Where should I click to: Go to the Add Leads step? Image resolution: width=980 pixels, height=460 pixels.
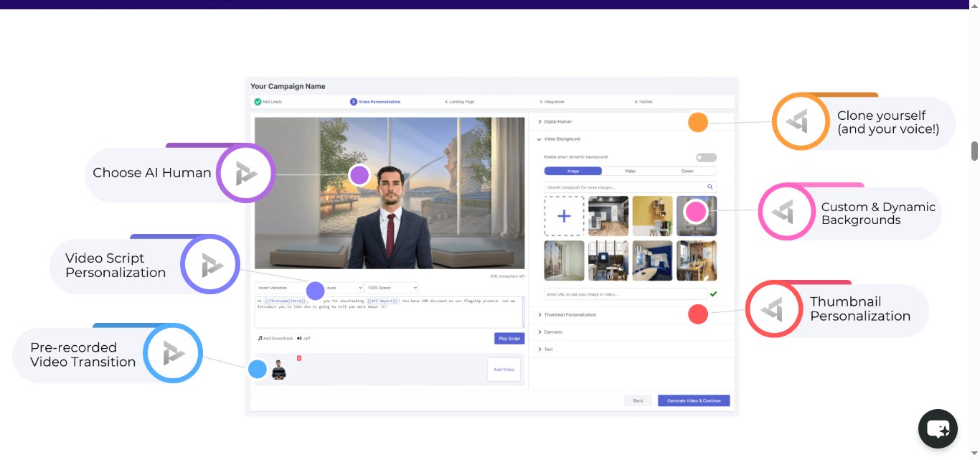pos(268,102)
